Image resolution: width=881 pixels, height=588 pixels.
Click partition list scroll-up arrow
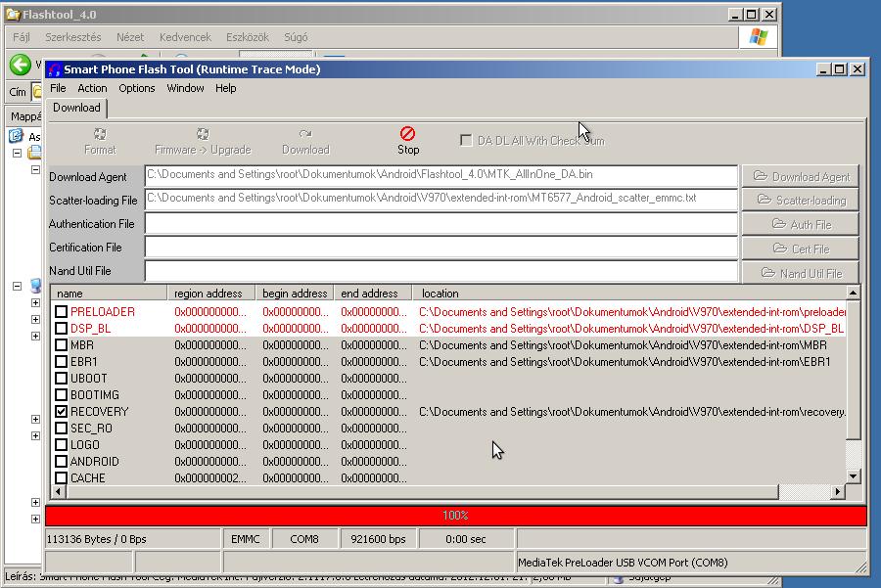pos(853,293)
